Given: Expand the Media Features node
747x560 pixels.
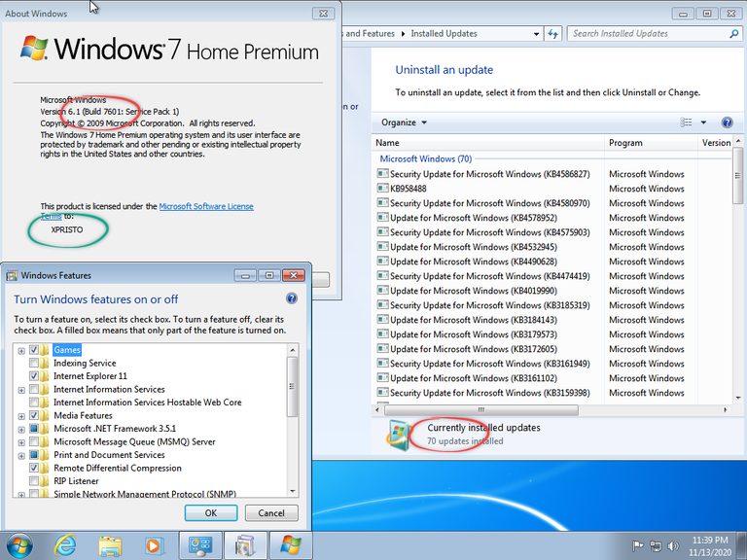Looking at the screenshot, I should pyautogui.click(x=21, y=417).
